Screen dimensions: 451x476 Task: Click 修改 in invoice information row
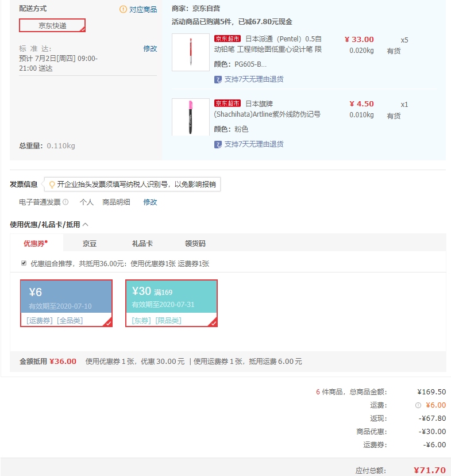pos(150,202)
